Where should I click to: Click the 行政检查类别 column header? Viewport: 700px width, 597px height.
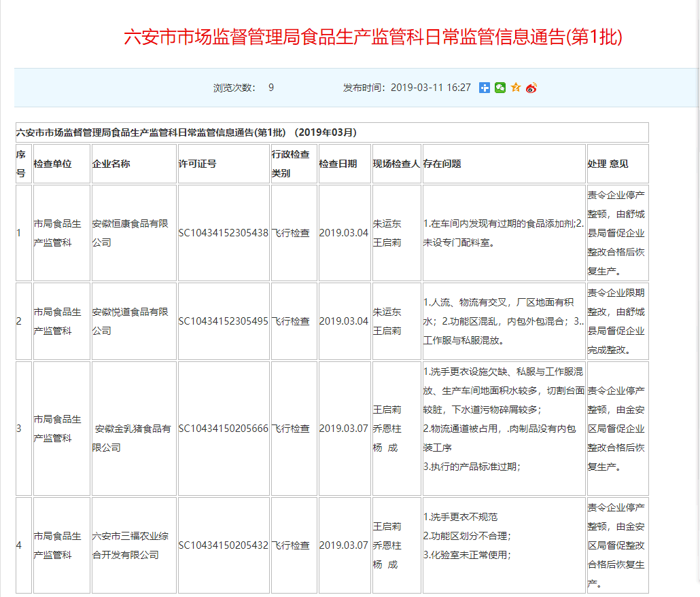290,164
